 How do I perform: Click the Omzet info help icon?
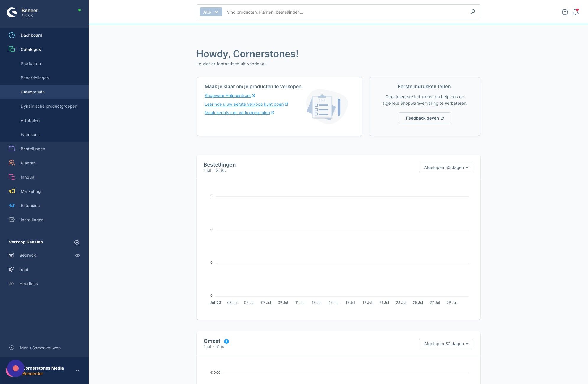[x=226, y=341]
